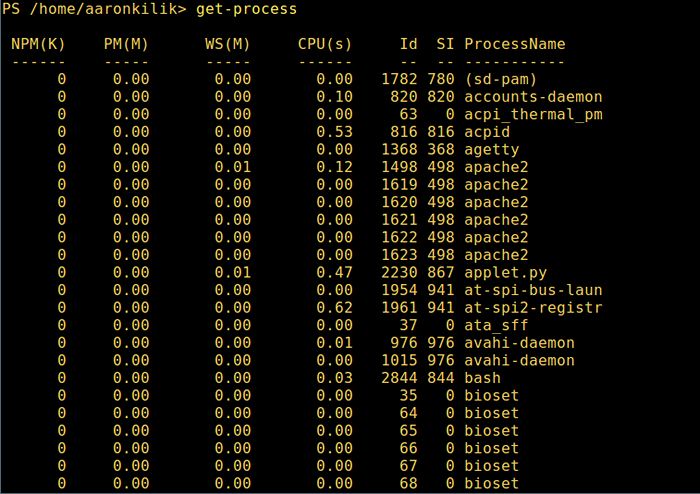This screenshot has width=700, height=494.
Task: Click CPU value 0.47 of applet.py
Action: coord(334,273)
